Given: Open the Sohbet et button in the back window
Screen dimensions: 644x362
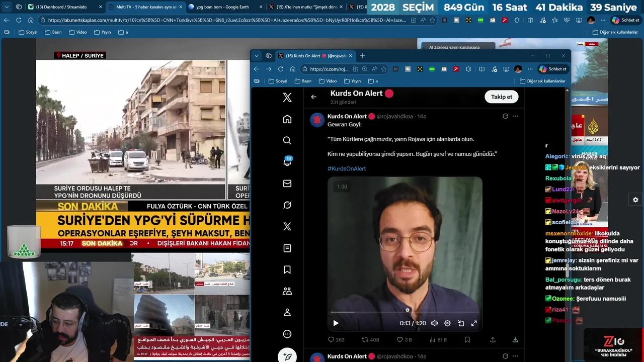Looking at the screenshot, I should (x=625, y=20).
